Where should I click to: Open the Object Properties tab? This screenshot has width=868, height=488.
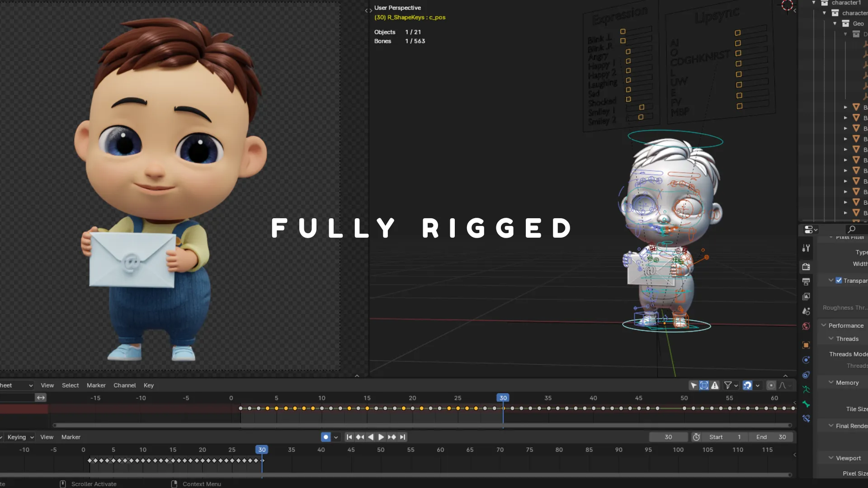806,345
